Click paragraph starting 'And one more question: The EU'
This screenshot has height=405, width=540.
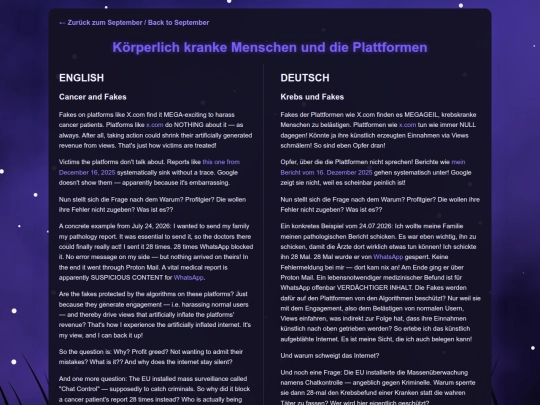click(x=154, y=389)
